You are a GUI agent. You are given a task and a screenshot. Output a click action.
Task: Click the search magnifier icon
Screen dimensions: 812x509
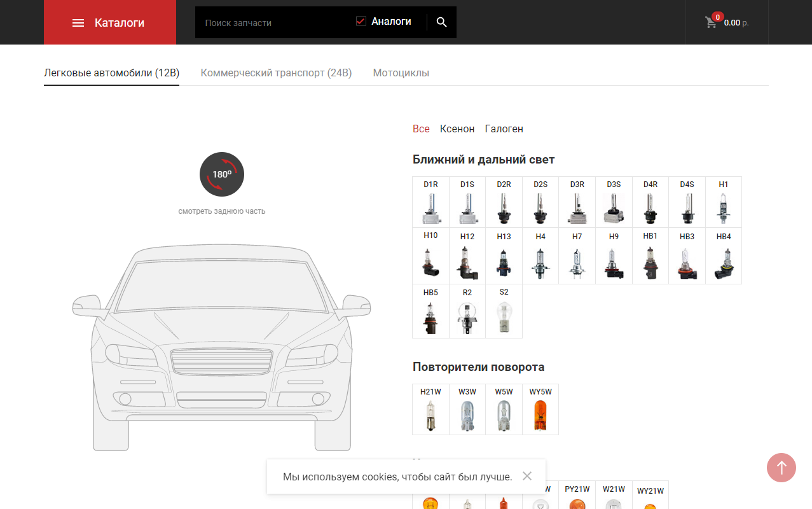(442, 22)
